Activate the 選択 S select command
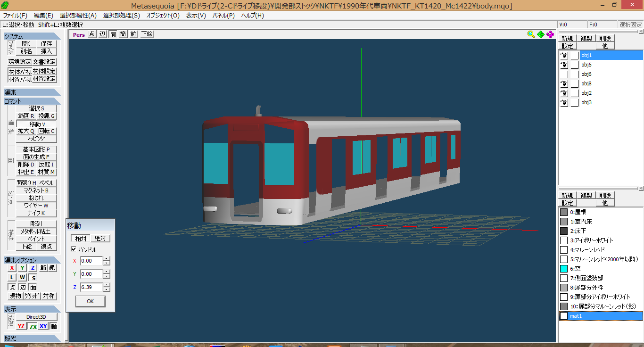Image resolution: width=644 pixels, height=347 pixels. click(36, 108)
